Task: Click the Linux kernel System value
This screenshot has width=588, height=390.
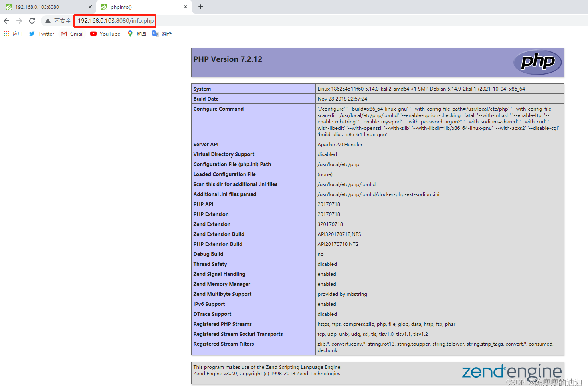Action: click(421, 89)
